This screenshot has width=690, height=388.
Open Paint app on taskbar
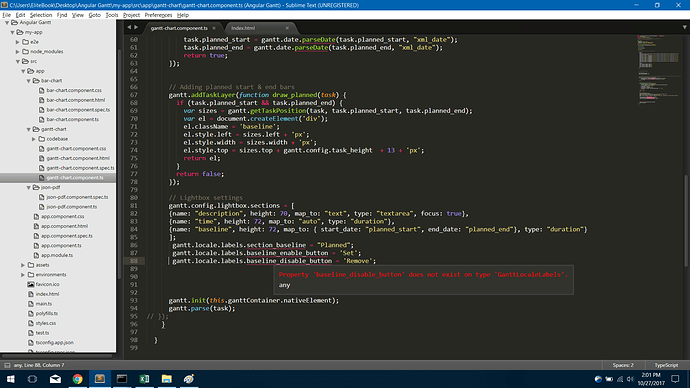click(x=189, y=379)
